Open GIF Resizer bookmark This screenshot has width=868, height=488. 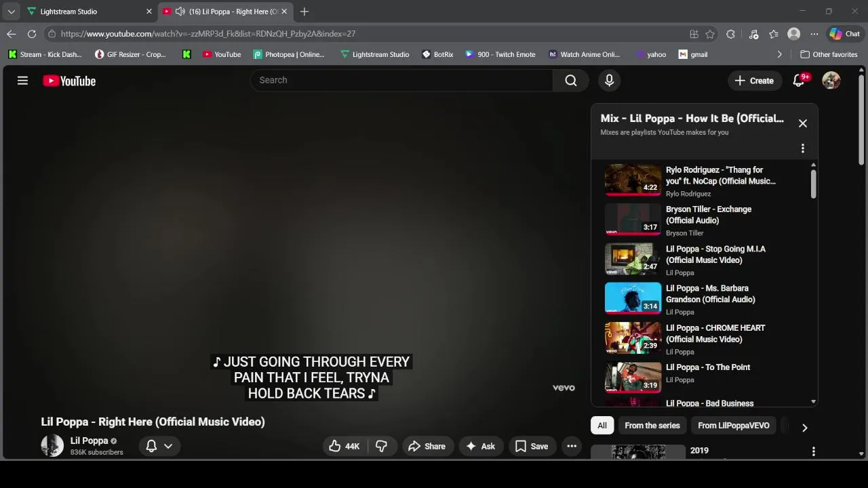[130, 54]
